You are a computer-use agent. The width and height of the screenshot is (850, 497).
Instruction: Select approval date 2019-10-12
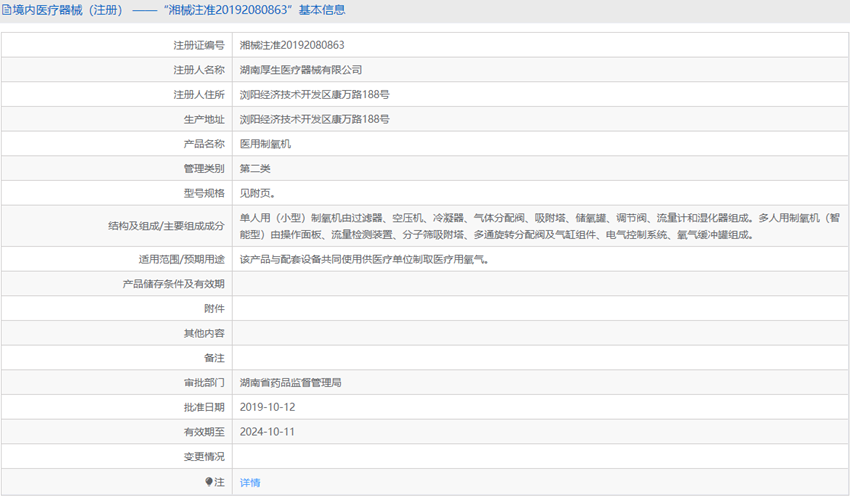tap(267, 407)
